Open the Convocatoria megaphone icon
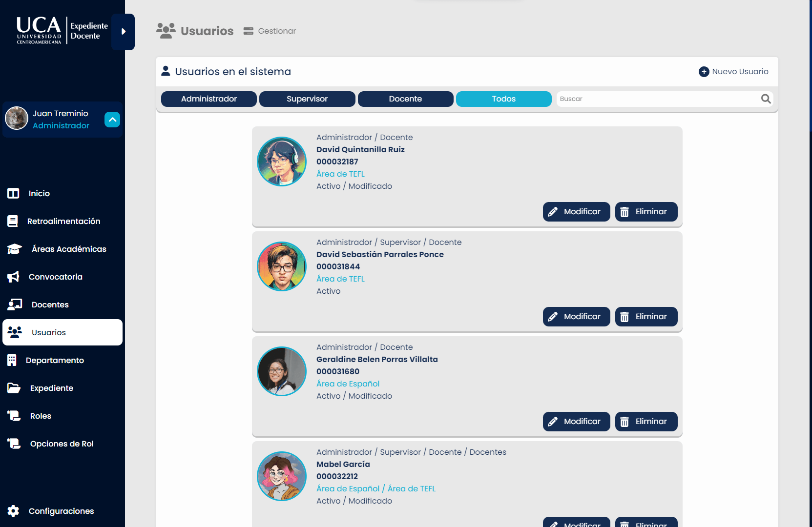 tap(14, 277)
